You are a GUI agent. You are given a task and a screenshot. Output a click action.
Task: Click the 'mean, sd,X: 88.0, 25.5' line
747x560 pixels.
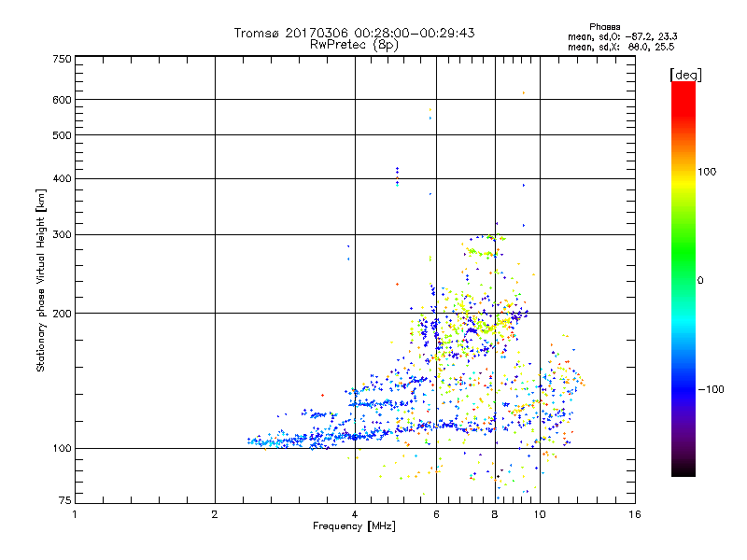(x=621, y=47)
